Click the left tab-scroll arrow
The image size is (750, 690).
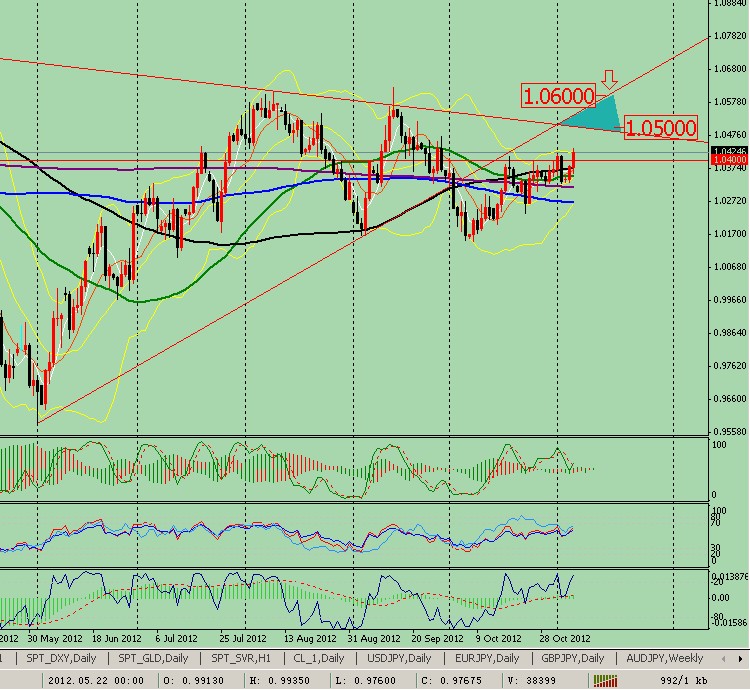[x=725, y=659]
